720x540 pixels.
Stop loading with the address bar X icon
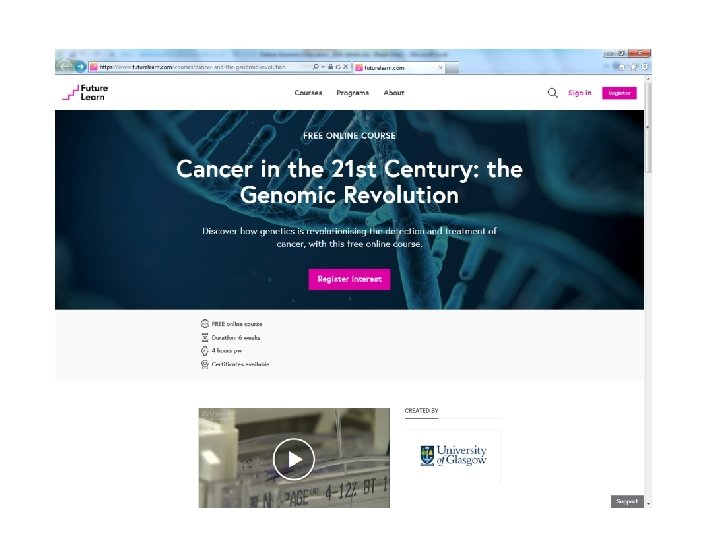pyautogui.click(x=346, y=67)
